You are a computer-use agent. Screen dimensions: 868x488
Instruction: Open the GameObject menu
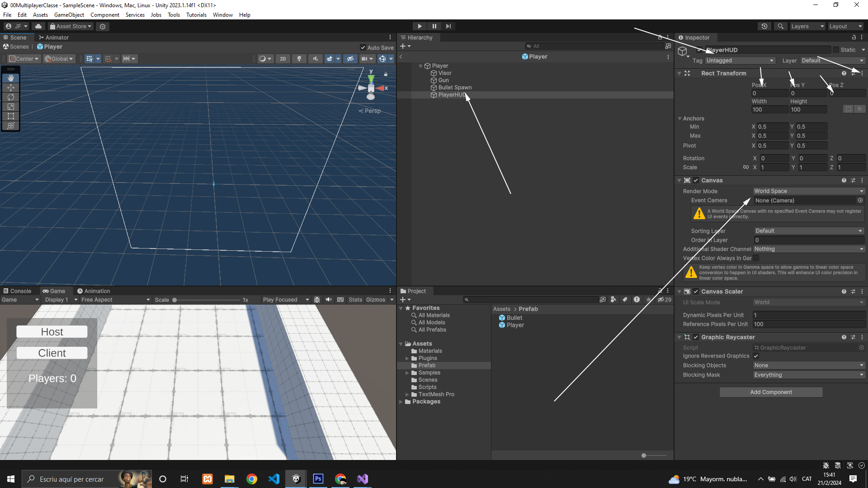tap(69, 15)
